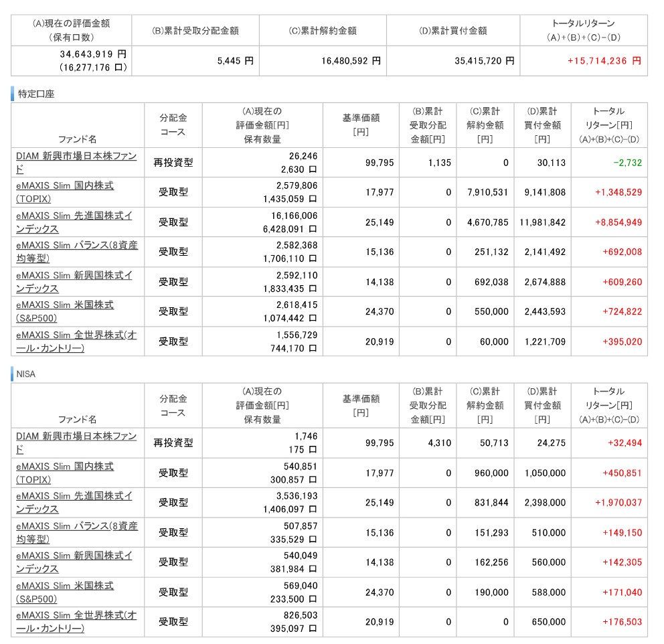Viewport: 664px width, 644px height.
Task: Click the redemption amount 251,132
Action: point(491,252)
